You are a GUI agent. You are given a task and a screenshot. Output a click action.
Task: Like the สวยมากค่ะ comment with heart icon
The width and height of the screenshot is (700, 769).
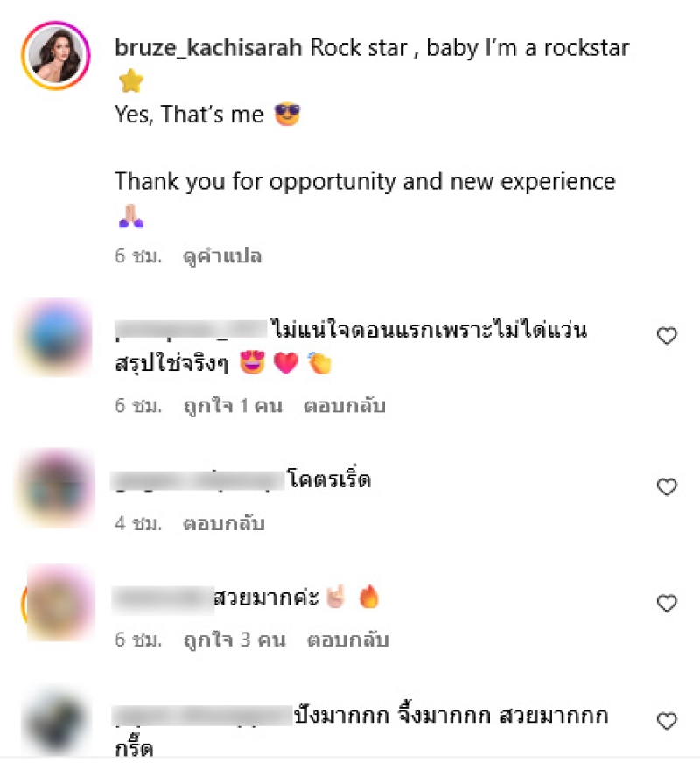(667, 603)
